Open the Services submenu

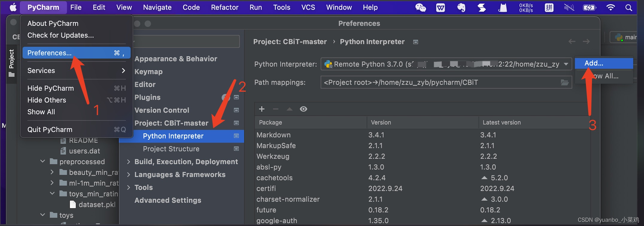pos(76,71)
